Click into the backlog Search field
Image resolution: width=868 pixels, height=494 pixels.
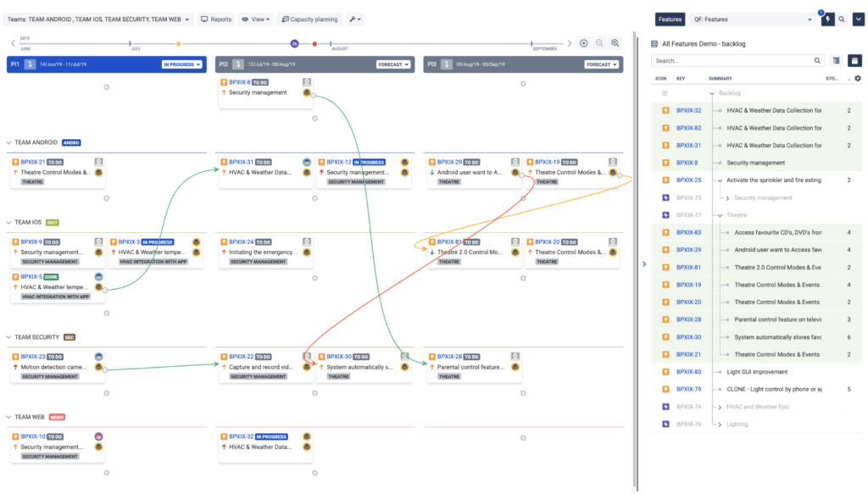[732, 61]
